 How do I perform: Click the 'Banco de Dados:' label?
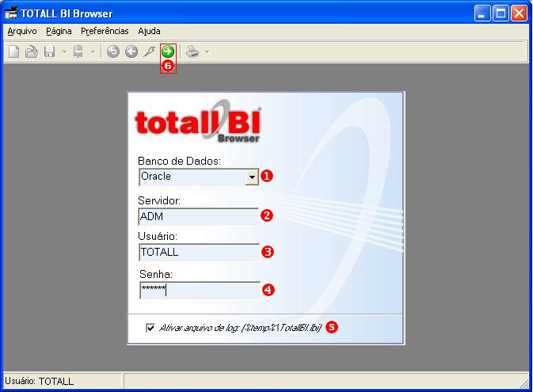pos(179,161)
